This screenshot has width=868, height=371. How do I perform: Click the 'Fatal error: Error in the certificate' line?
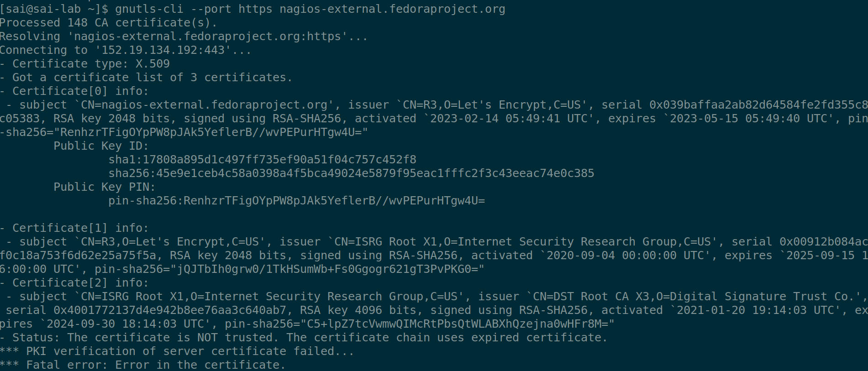143,365
